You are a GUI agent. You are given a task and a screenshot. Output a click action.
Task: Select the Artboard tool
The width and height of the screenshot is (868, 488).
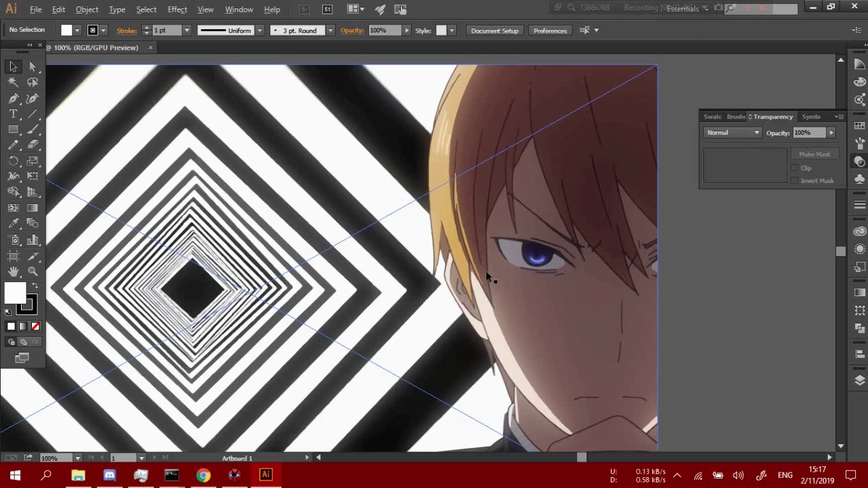(x=13, y=256)
